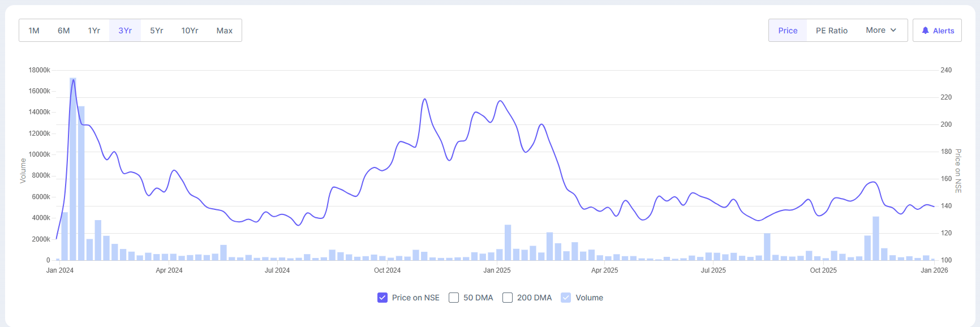Open the More options menu
This screenshot has width=980, height=327.
(880, 30)
